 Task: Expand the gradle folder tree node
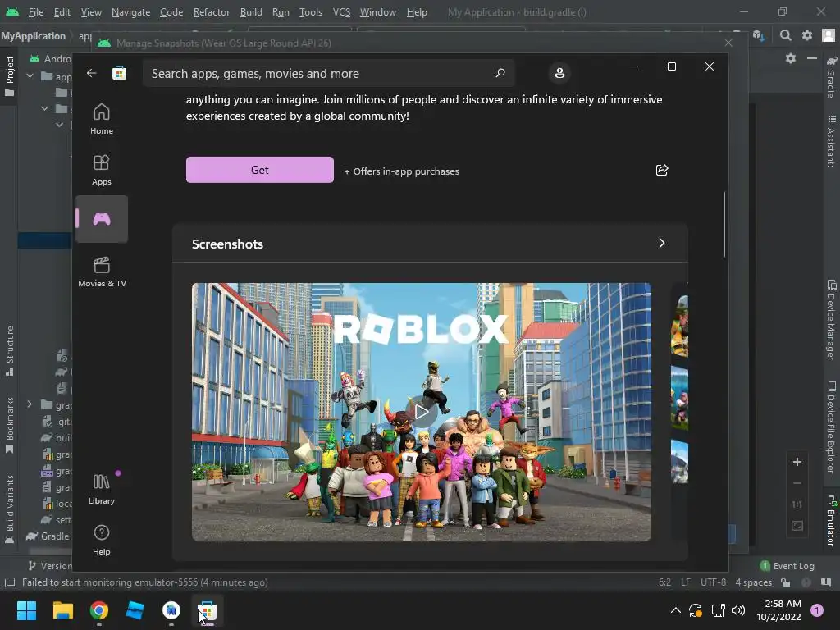coord(30,404)
